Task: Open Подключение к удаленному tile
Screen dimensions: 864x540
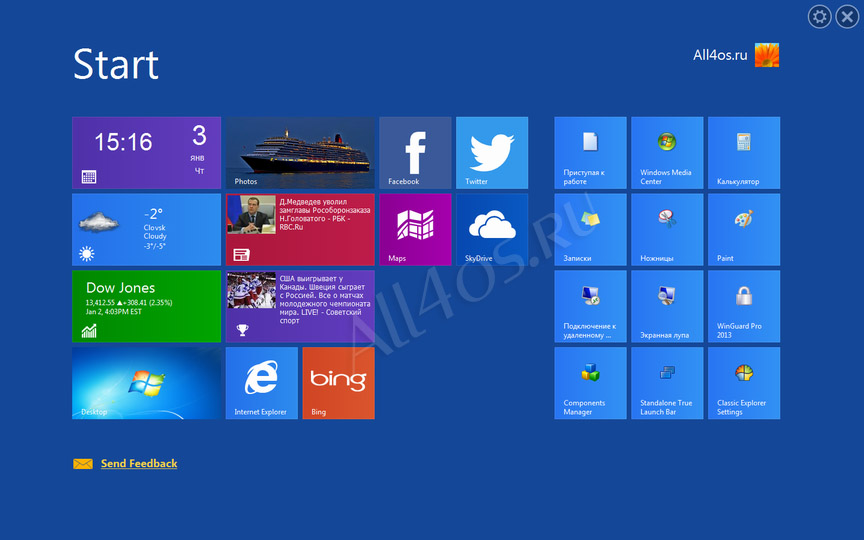Action: pyautogui.click(x=590, y=306)
